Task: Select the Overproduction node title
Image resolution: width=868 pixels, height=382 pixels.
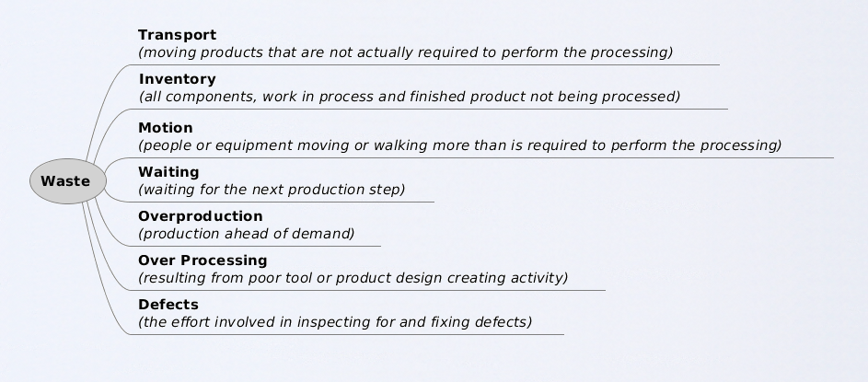Action: [x=200, y=217]
